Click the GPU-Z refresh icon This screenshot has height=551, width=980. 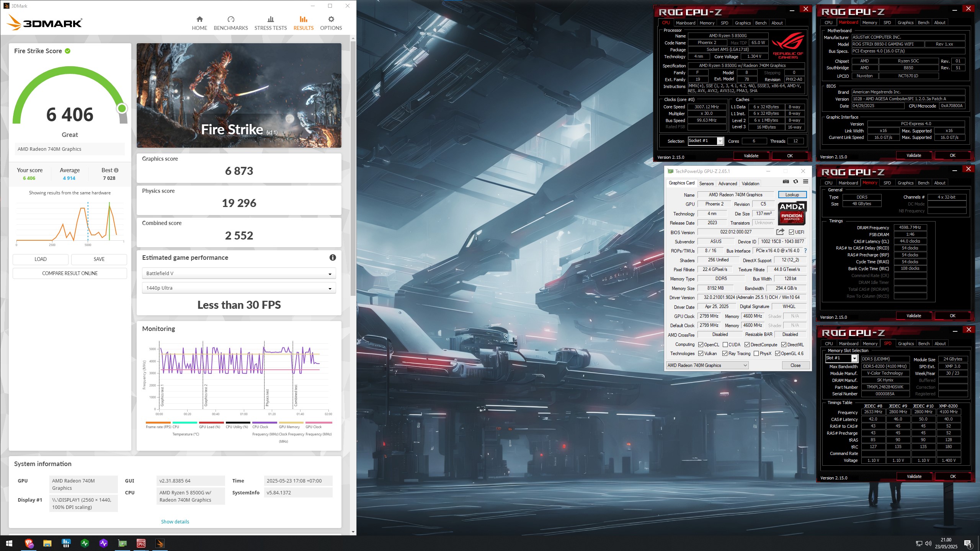[796, 182]
